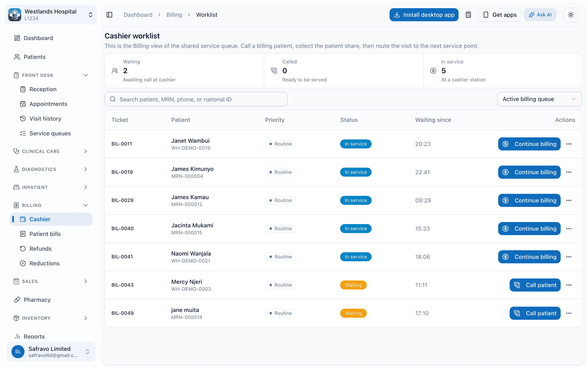
Task: Expand the Sales section
Action: pyautogui.click(x=51, y=281)
